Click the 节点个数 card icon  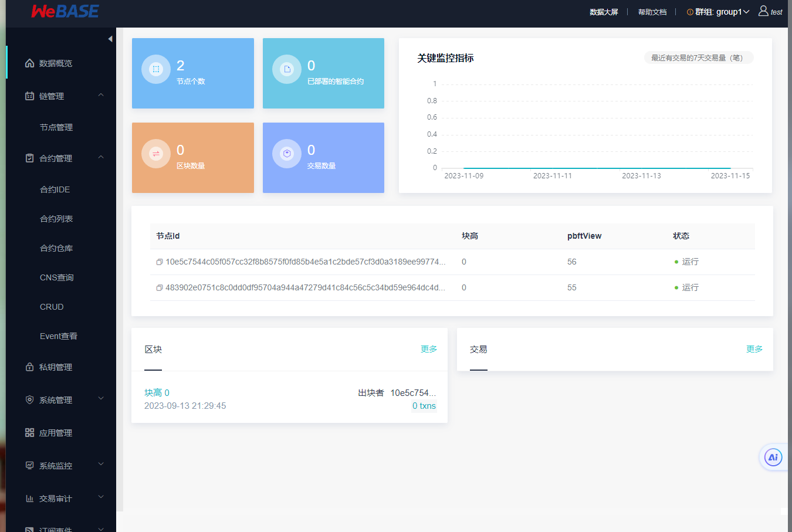tap(155, 69)
